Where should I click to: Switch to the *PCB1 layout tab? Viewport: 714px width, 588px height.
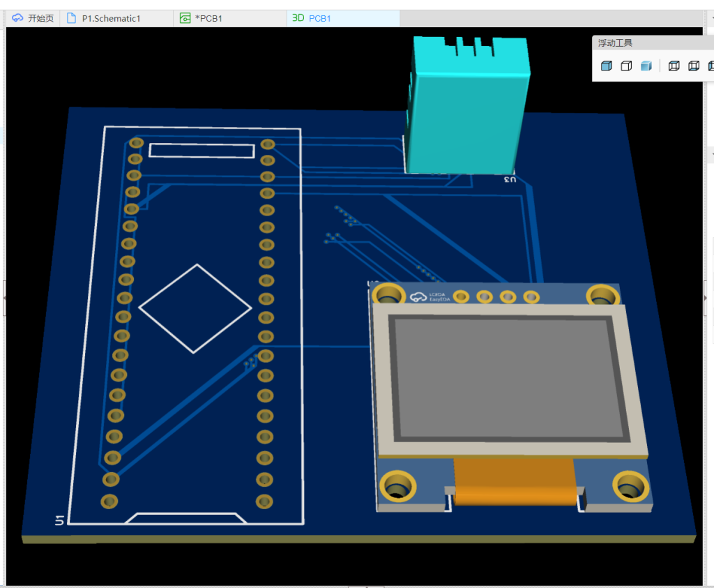tap(211, 18)
